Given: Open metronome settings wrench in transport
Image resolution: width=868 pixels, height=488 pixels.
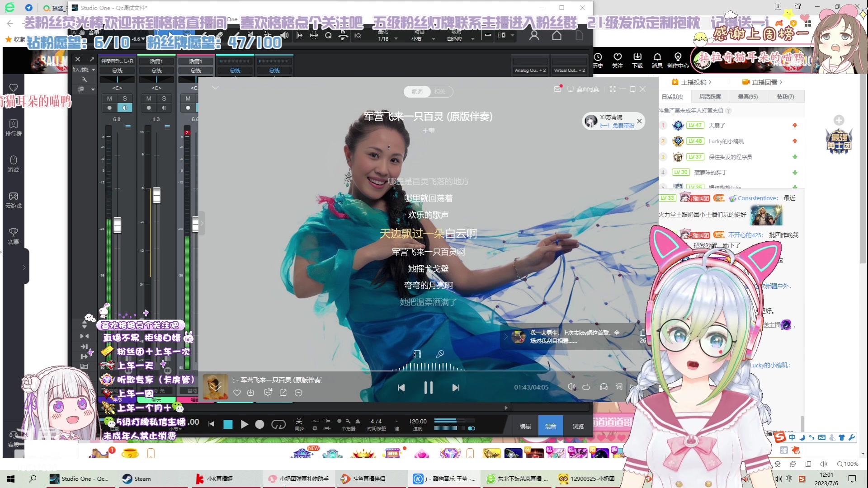Looking at the screenshot, I should [x=348, y=421].
